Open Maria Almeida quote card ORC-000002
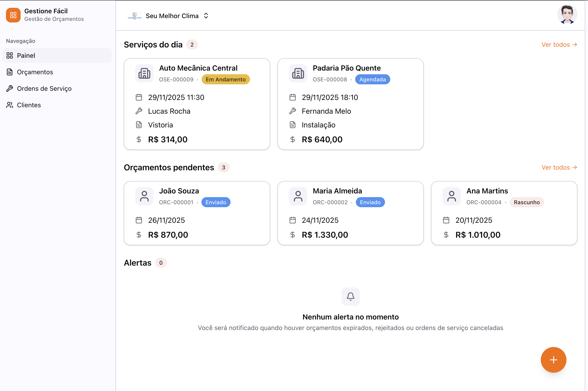Screen dimensions: 588x391 pyautogui.click(x=350, y=213)
